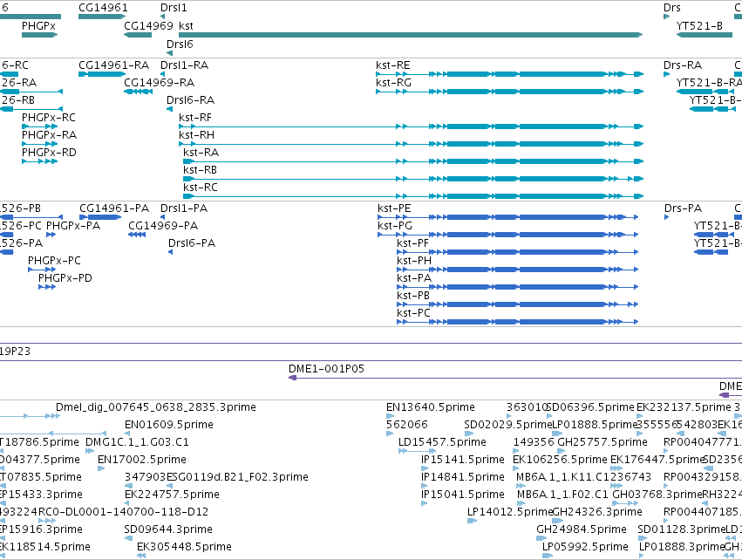Click the CG14961-PA protein label

pos(114,208)
